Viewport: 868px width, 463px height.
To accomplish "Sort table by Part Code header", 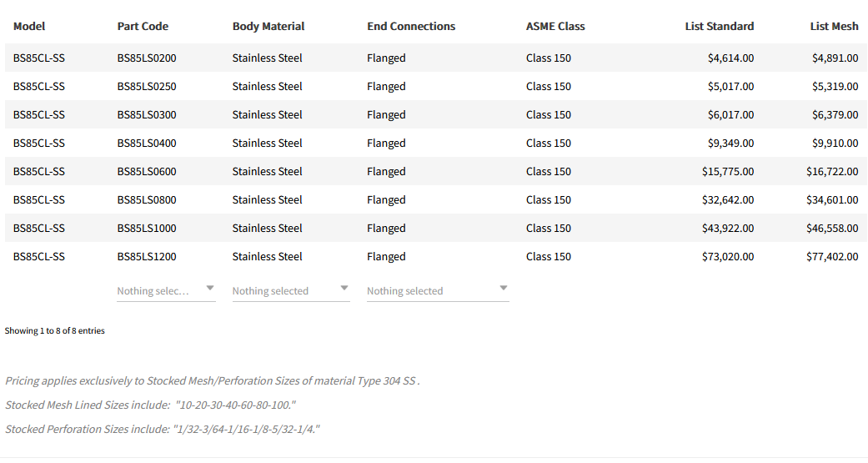I will click(143, 26).
